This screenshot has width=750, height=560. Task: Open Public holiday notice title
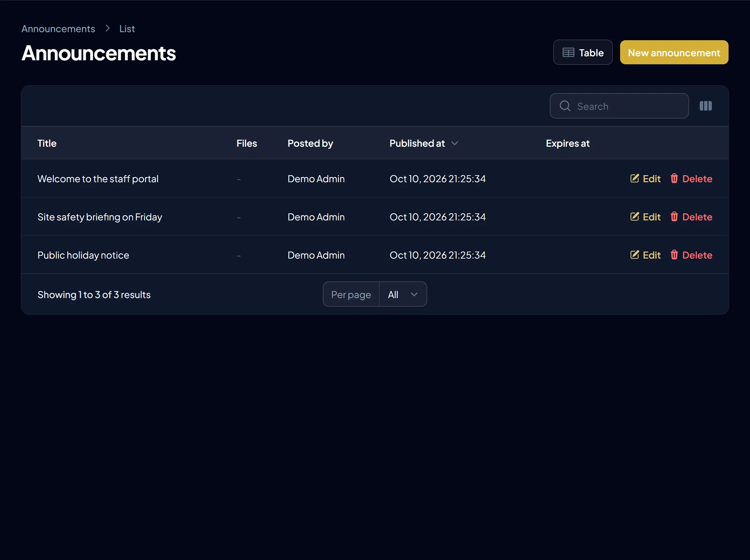pos(83,255)
